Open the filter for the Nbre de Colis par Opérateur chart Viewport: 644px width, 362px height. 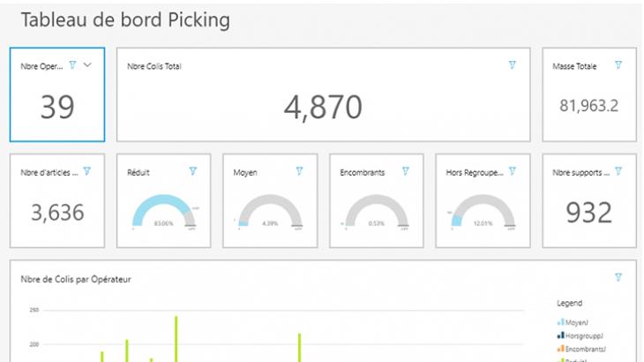pyautogui.click(x=618, y=277)
